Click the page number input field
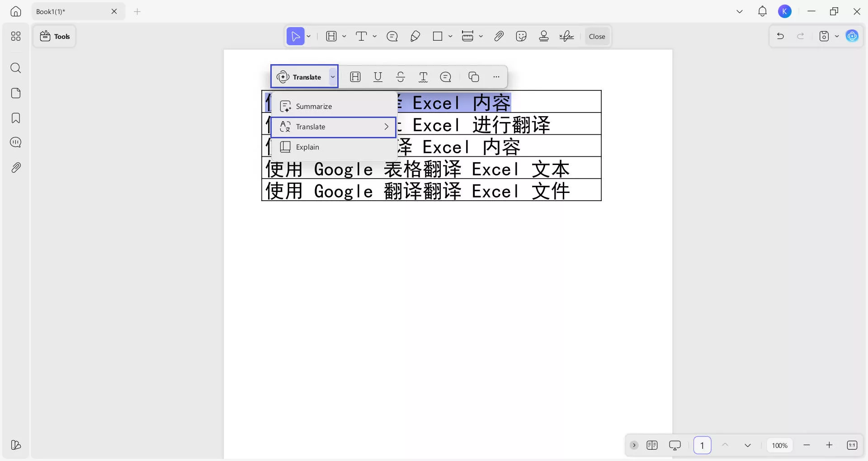868x461 pixels. point(702,445)
